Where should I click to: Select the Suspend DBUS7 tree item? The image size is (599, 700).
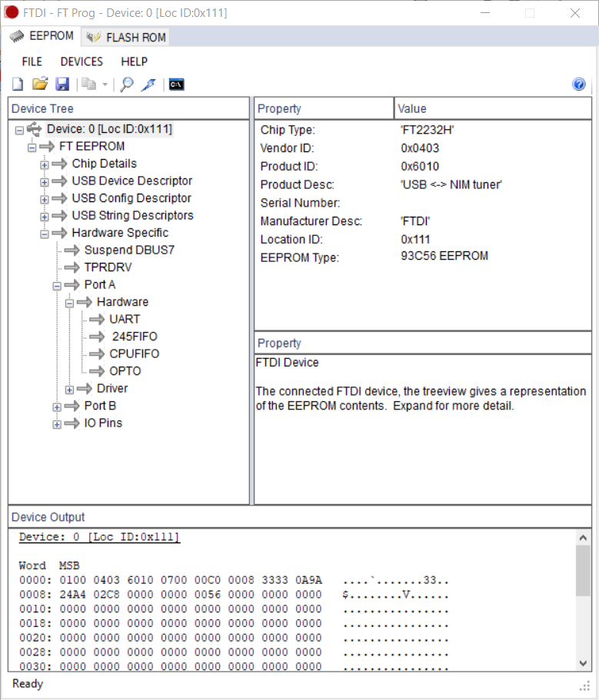click(x=129, y=250)
